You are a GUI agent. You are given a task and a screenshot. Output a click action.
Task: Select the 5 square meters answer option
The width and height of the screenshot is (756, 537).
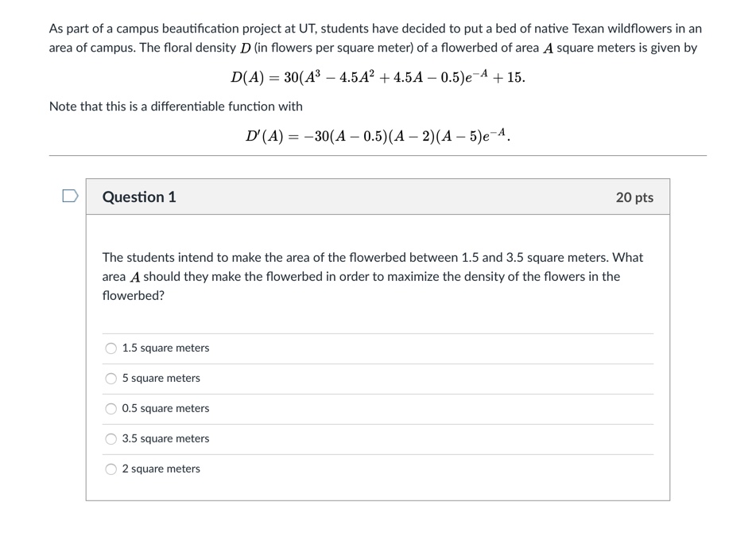pos(109,378)
